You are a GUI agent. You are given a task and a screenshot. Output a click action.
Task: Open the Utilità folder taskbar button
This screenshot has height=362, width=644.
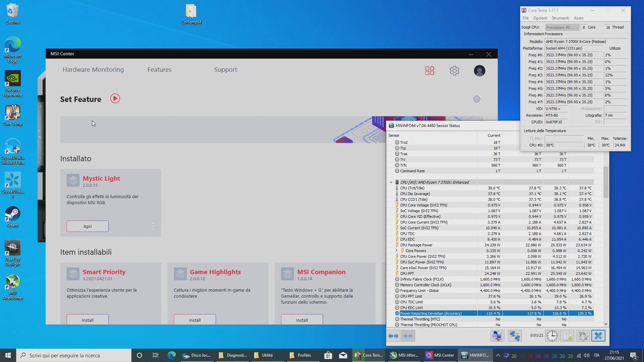(264, 355)
